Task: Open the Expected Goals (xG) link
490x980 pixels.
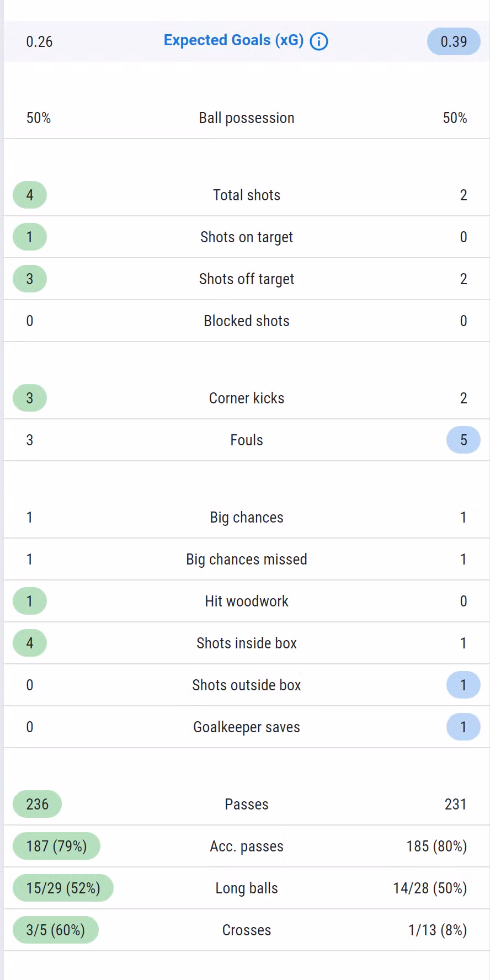Action: click(x=233, y=40)
